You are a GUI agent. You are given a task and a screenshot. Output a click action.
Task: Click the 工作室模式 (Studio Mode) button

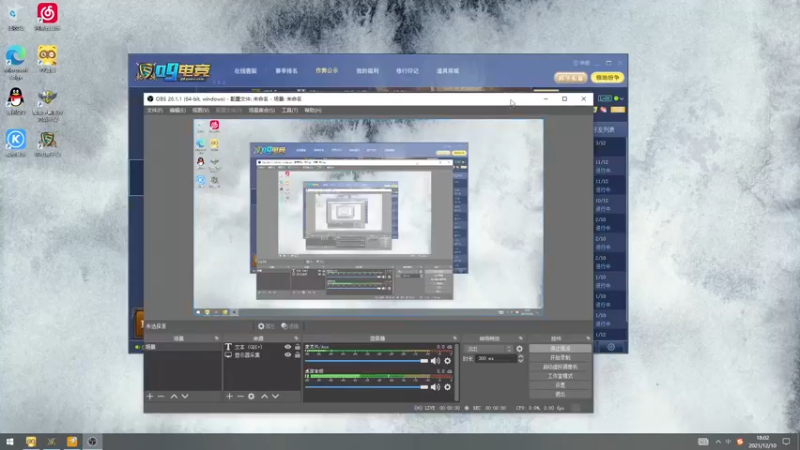point(560,376)
